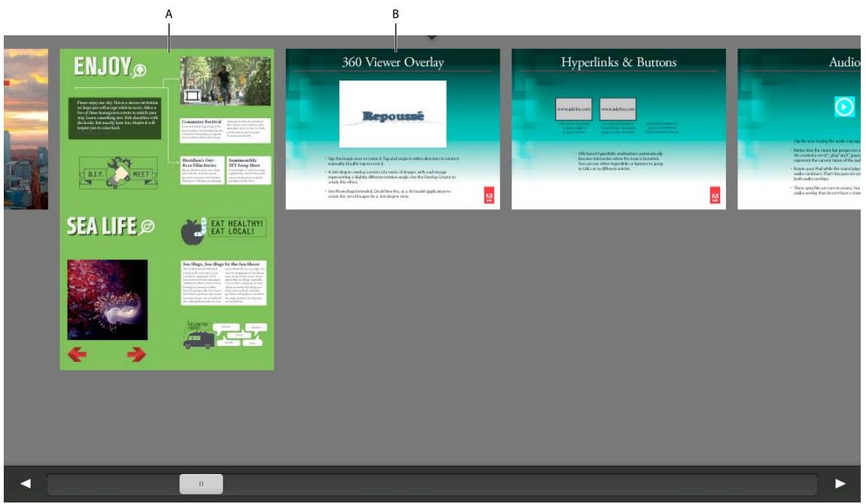The width and height of the screenshot is (866, 504).
Task: Click the 'Hyperlinks & Buttons' title text
Action: click(x=618, y=62)
